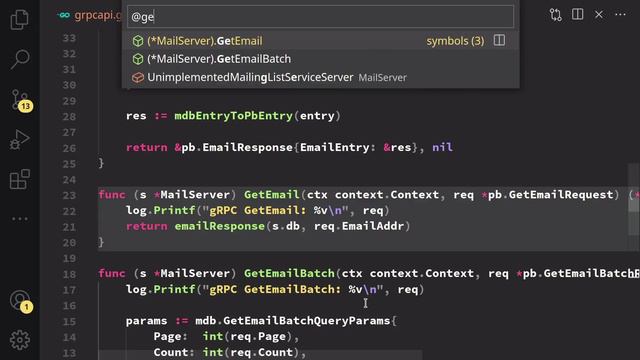This screenshot has width=640, height=360.
Task: Click line number 23 in the gutter
Action: (x=69, y=195)
